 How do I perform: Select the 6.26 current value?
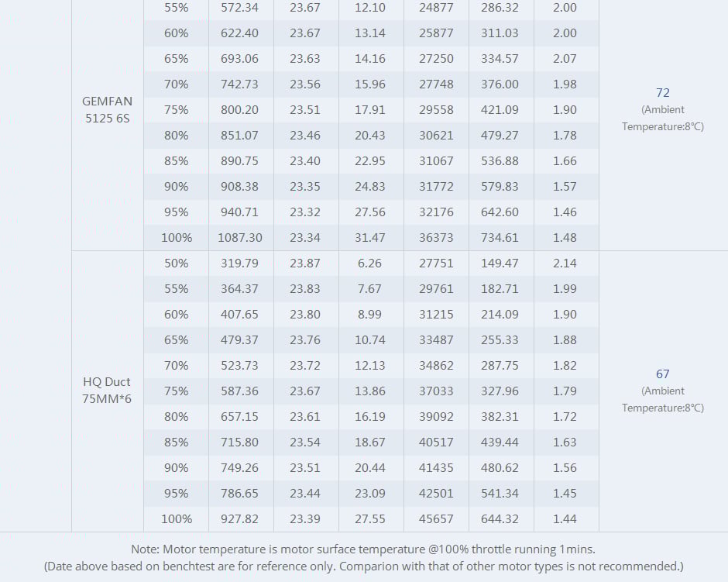pyautogui.click(x=369, y=263)
